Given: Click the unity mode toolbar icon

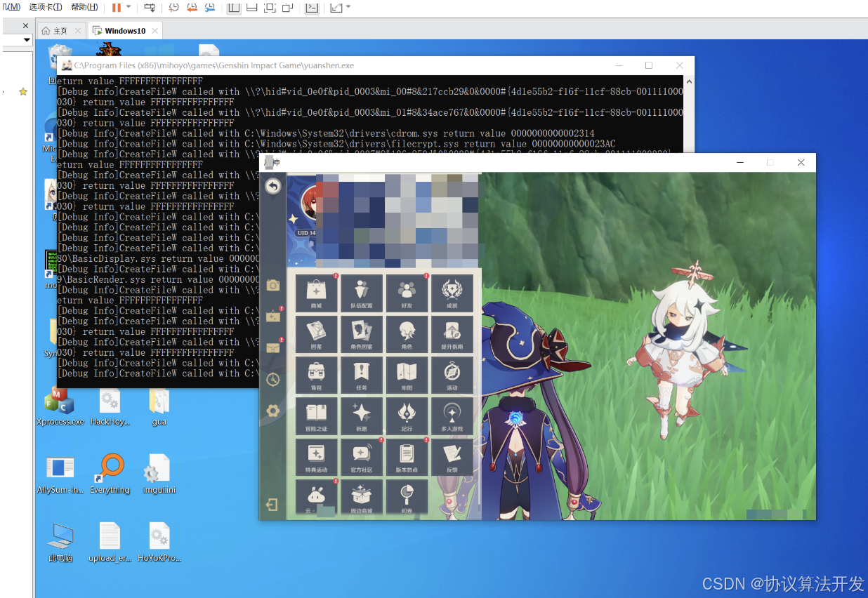Looking at the screenshot, I should pyautogui.click(x=287, y=8).
